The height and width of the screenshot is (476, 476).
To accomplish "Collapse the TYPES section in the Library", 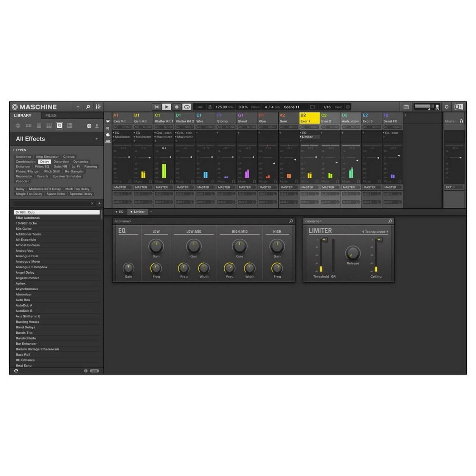I will click(x=14, y=150).
